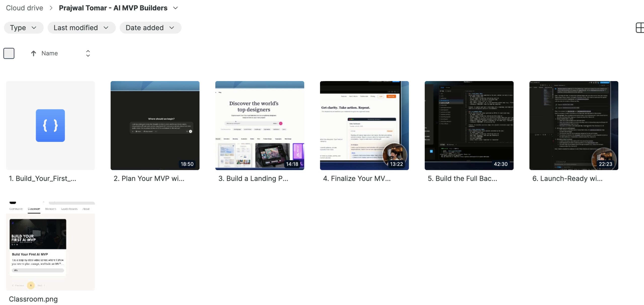Navigate to the Cloud drive breadcrumb

coord(24,8)
